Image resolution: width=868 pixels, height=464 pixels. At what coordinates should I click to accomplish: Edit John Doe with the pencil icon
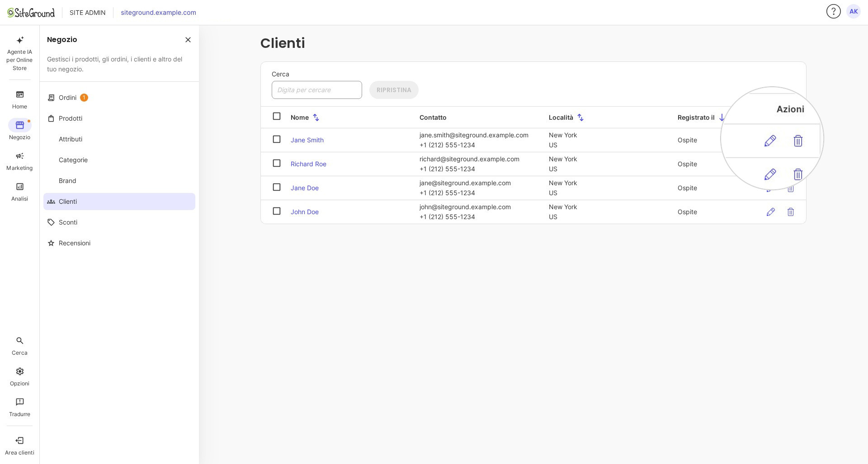771,212
